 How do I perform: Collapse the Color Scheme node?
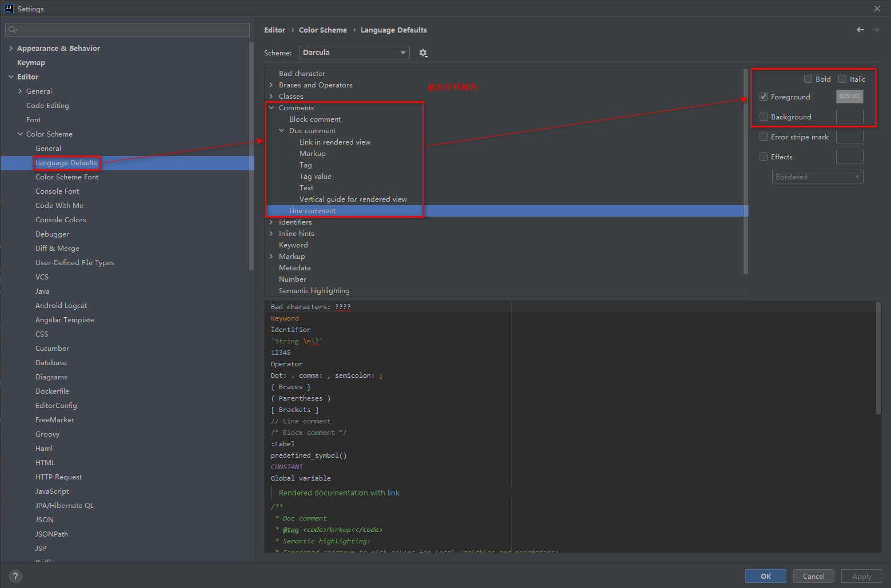tap(20, 134)
